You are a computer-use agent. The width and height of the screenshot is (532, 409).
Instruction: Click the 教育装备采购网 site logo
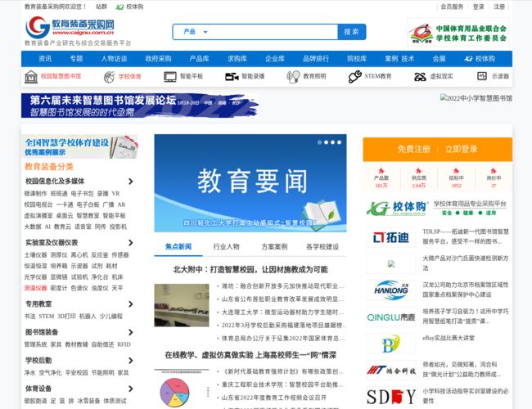tap(70, 27)
